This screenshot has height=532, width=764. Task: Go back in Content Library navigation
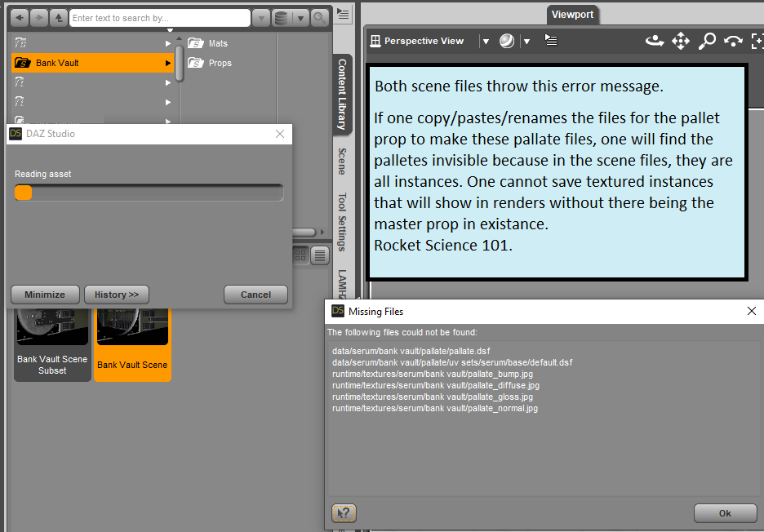pos(19,18)
